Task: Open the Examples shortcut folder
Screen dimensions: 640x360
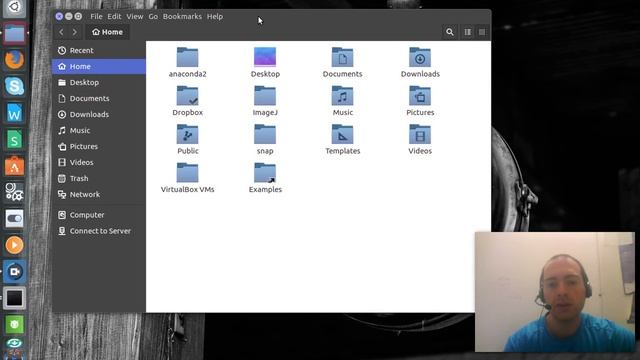Action: click(265, 173)
